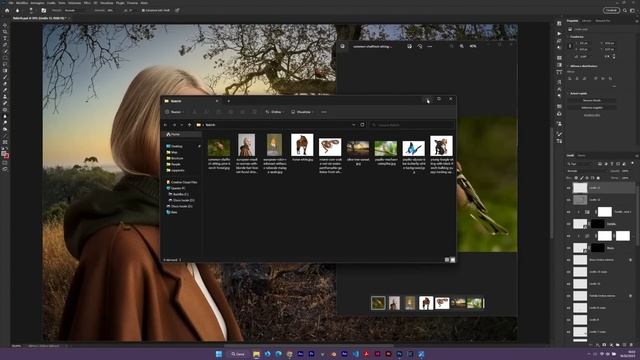The height and width of the screenshot is (360, 640).
Task: Open the Ordina sort dropdown in File Explorer
Action: click(275, 112)
